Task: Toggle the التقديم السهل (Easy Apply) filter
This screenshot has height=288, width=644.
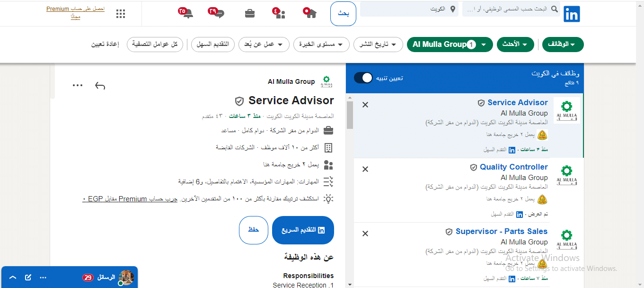Action: click(213, 45)
